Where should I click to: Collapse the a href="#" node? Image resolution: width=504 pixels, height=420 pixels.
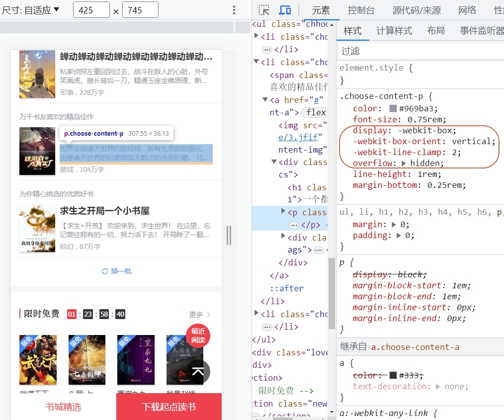(265, 99)
